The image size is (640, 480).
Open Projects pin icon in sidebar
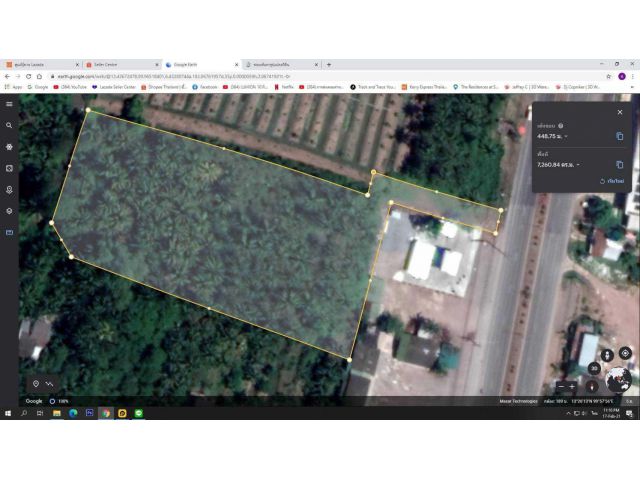[x=9, y=190]
